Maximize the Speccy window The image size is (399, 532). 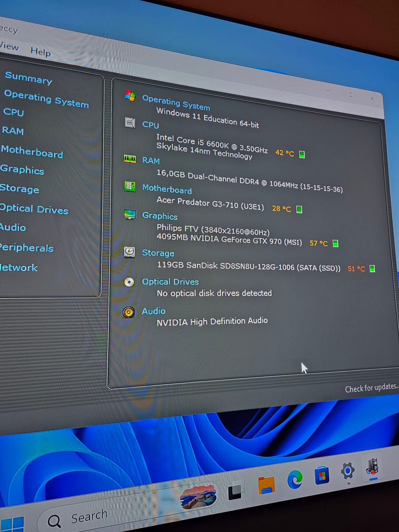(x=350, y=95)
